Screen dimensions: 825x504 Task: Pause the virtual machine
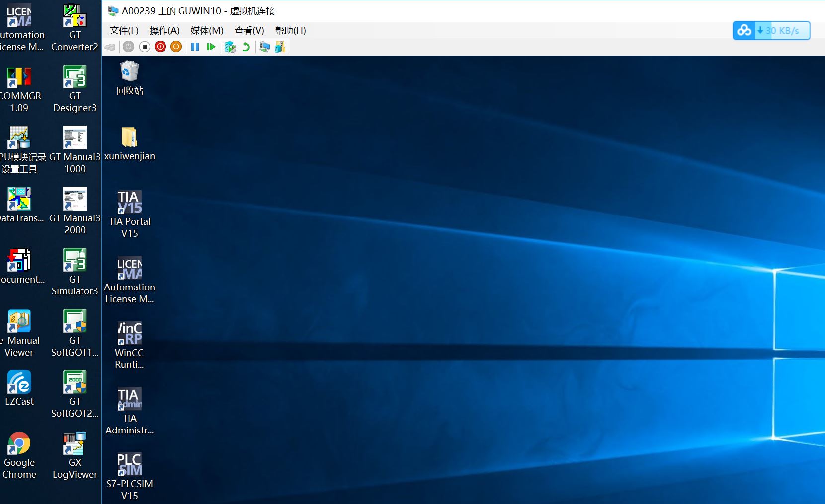(195, 47)
